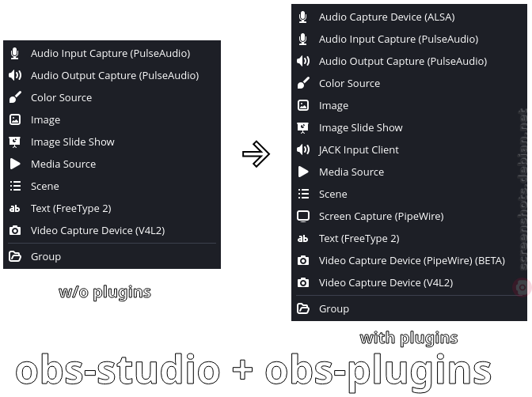Click the picture icon beside Image in right menu
The height and width of the screenshot is (397, 532).
(x=303, y=105)
